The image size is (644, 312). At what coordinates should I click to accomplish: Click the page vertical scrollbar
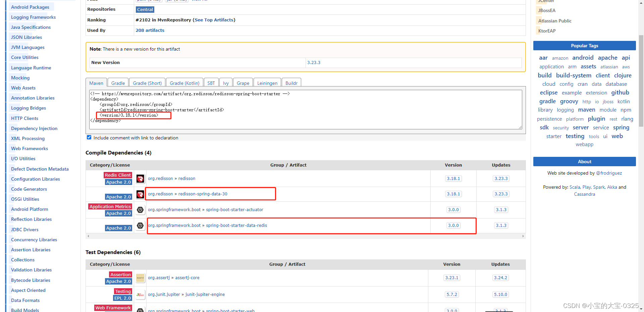click(641, 80)
